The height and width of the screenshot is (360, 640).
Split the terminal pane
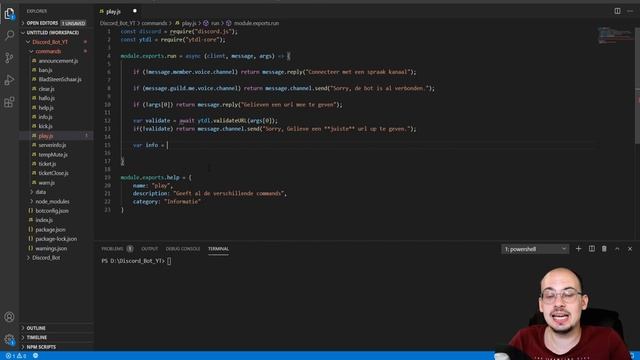(x=591, y=249)
